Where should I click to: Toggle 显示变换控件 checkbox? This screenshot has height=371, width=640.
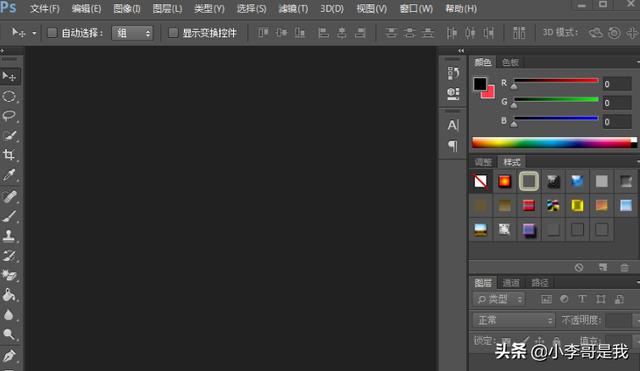173,33
